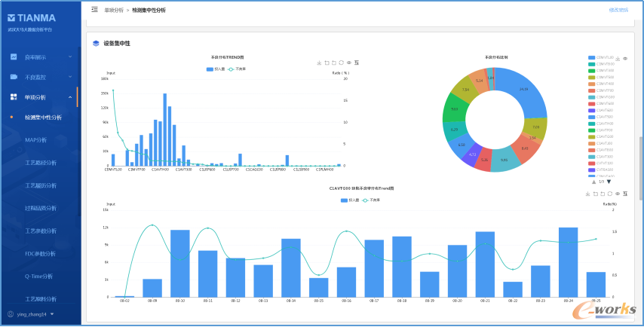Screen dimensions: 644x327
Task: Expand the 良率展示 sidebar menu
Action: pyautogui.click(x=41, y=57)
